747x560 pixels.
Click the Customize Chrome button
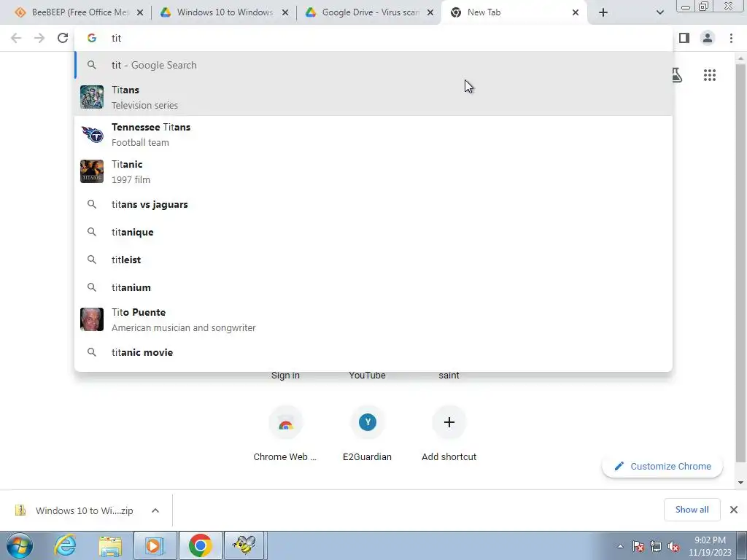(x=662, y=466)
